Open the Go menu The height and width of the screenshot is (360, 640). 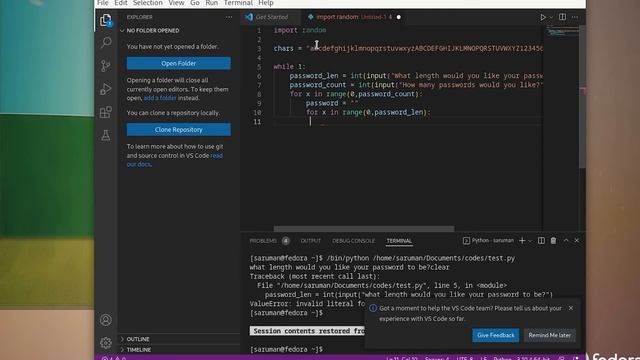(x=195, y=3)
